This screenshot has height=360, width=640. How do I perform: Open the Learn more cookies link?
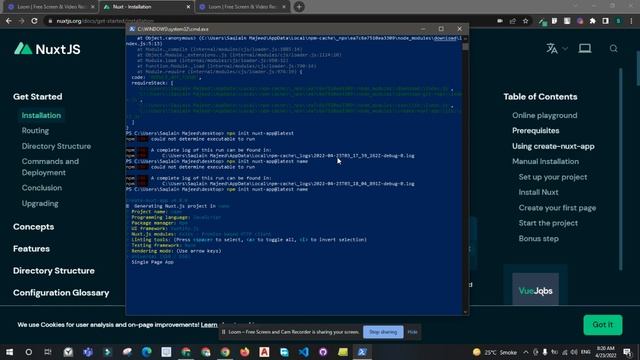[209, 325]
